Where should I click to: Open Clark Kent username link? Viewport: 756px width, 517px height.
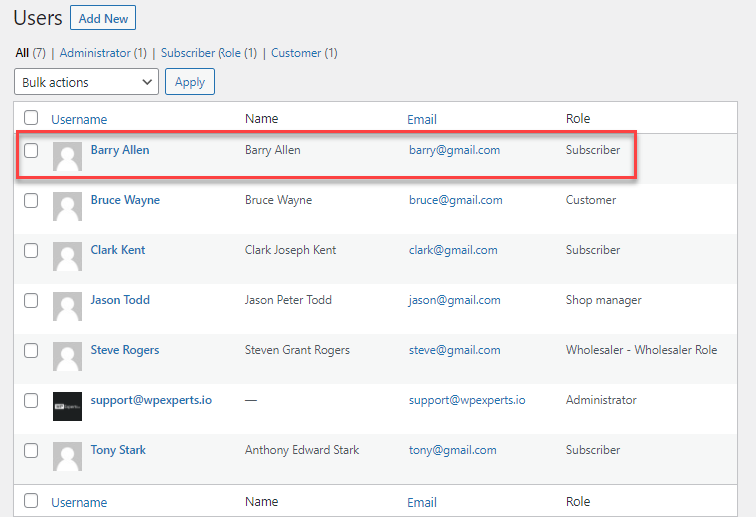point(118,250)
